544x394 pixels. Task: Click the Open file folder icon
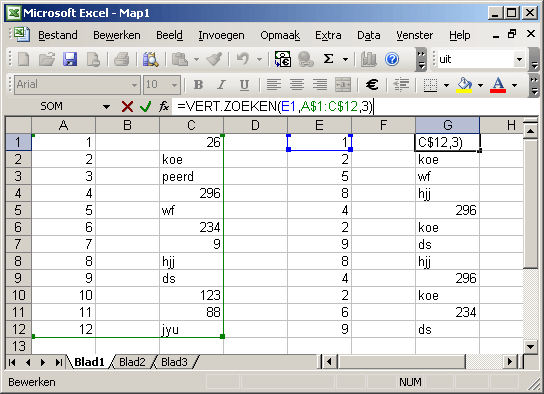[46, 59]
